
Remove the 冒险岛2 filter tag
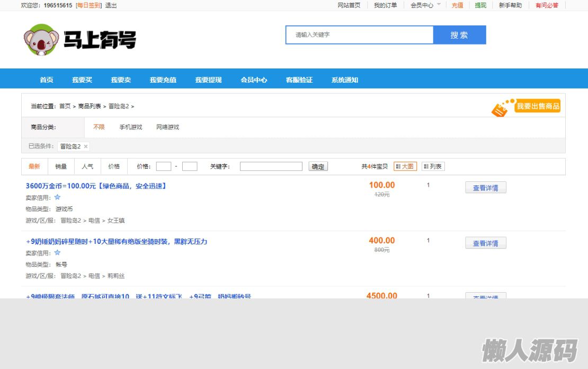pos(86,146)
